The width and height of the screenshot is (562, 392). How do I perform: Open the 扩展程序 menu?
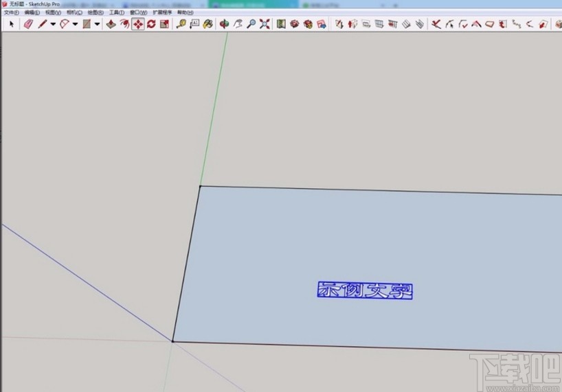tap(162, 12)
